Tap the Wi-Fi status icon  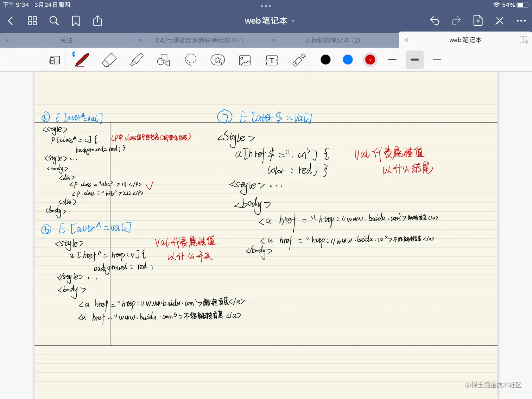(x=496, y=5)
